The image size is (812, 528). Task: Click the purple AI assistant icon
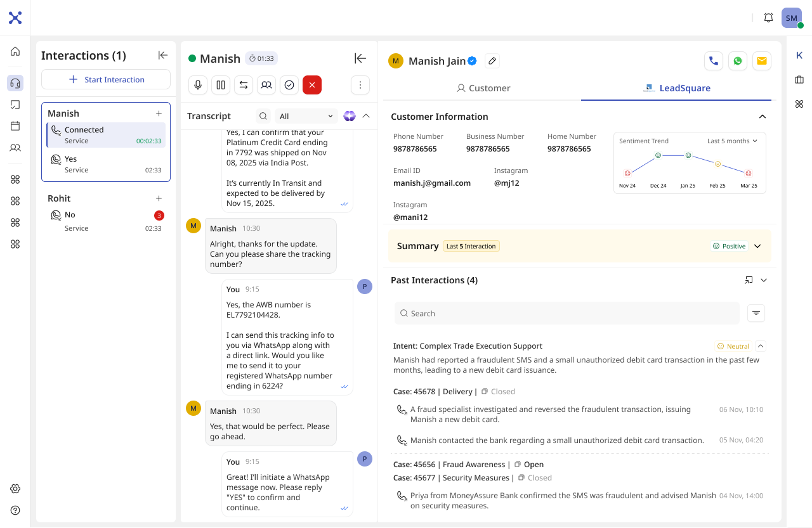350,116
